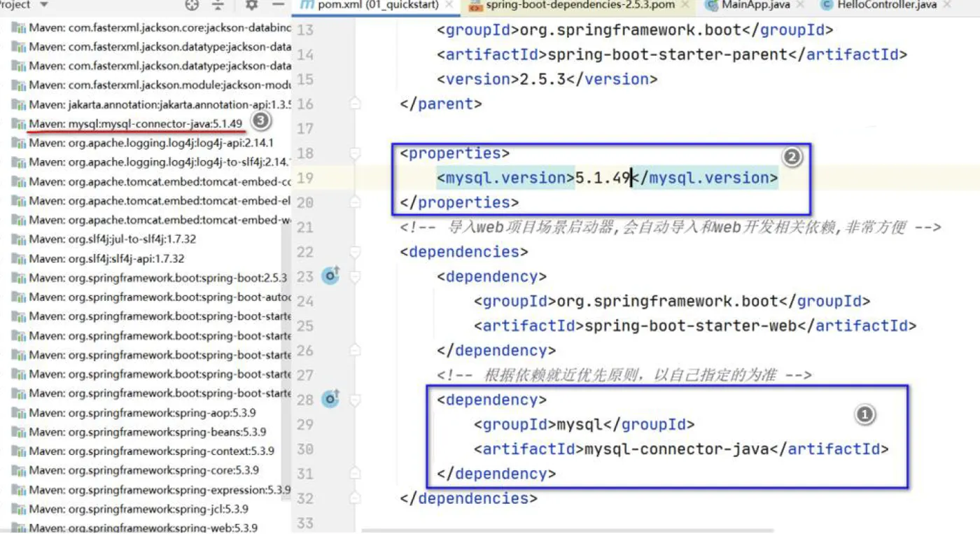
Task: Select library spring-boot-autoconfigure in tree
Action: [x=160, y=297]
